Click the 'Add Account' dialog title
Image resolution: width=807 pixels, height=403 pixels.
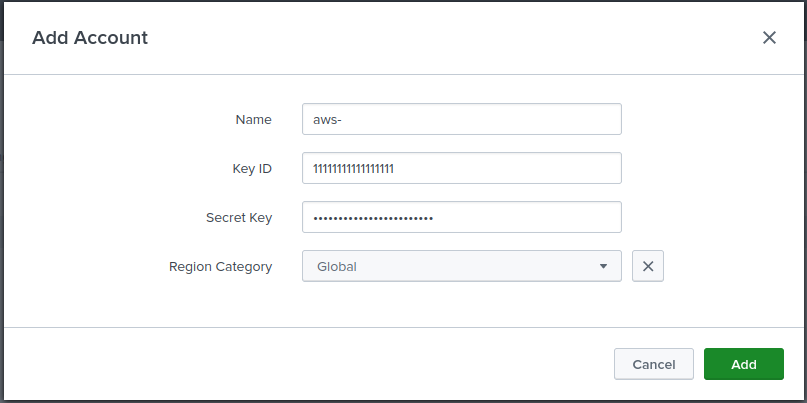click(90, 38)
